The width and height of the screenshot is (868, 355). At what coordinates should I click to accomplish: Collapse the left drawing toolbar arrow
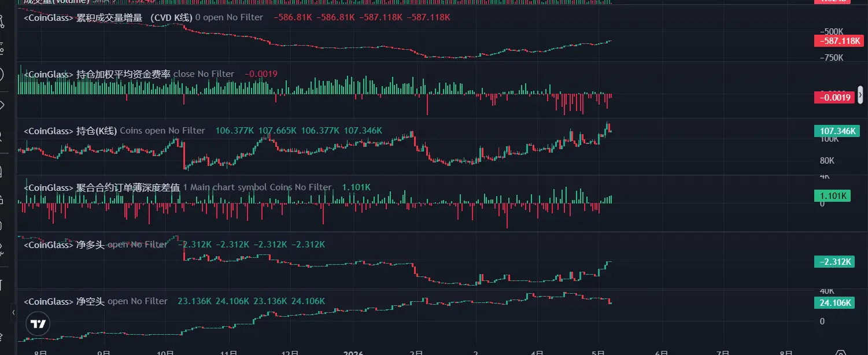tap(14, 312)
